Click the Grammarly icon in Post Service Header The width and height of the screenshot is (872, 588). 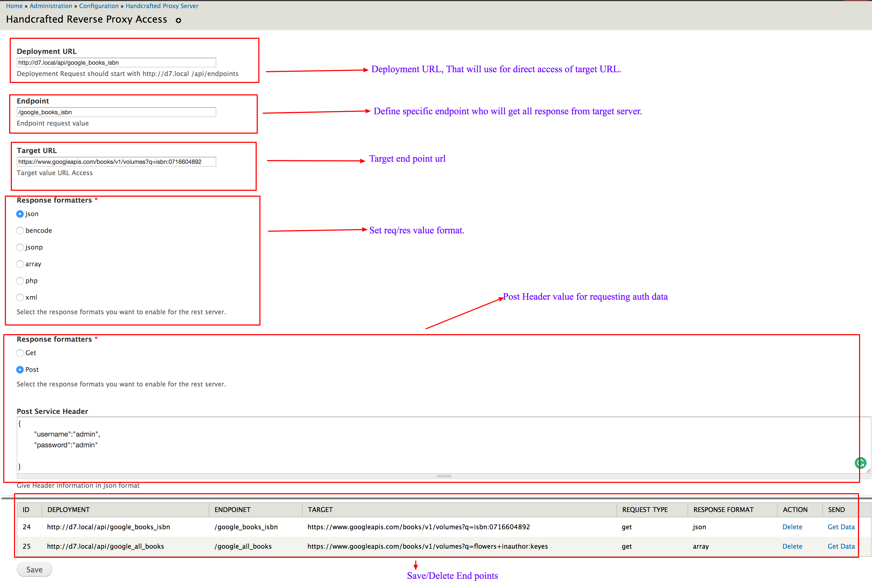(860, 463)
